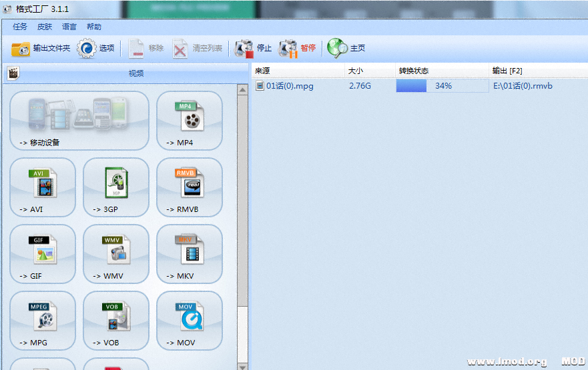Click the 移除 remove toolbar button

pos(146,48)
